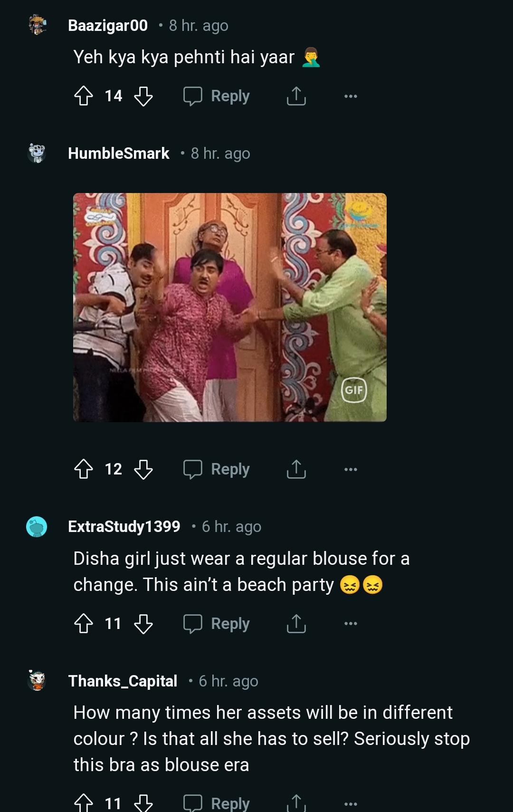Share Baazigar00's comment
The width and height of the screenshot is (513, 812).
296,96
